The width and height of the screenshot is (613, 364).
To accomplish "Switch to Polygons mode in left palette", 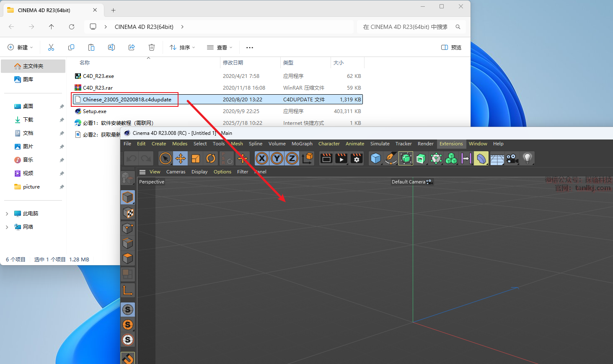I will (128, 258).
